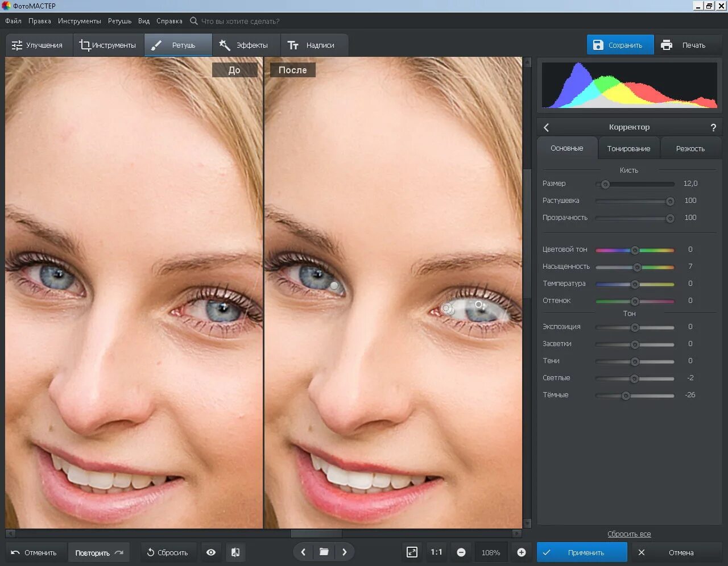The width and height of the screenshot is (728, 566).
Task: Open the Справка menu
Action: click(x=169, y=21)
